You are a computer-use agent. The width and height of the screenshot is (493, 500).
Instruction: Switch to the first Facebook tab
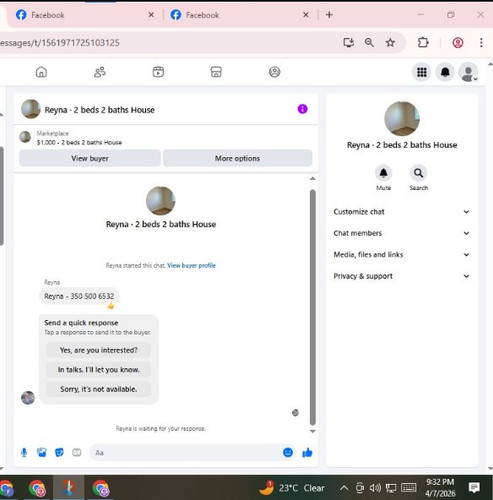coord(83,15)
